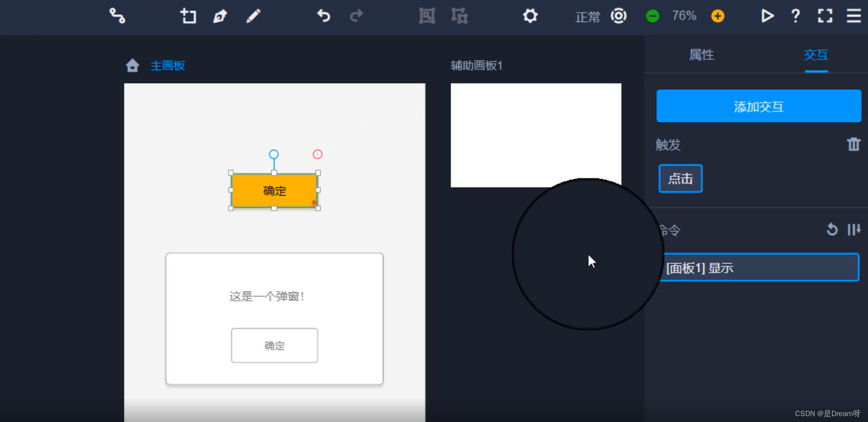Reset commands with the rotate icon
Image resolution: width=868 pixels, height=422 pixels.
[x=832, y=230]
